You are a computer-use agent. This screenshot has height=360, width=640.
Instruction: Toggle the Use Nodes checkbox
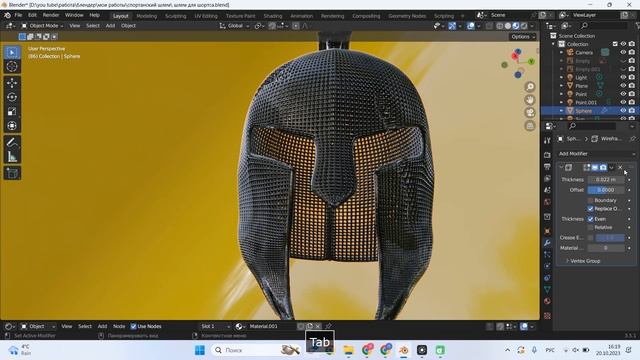(x=133, y=327)
